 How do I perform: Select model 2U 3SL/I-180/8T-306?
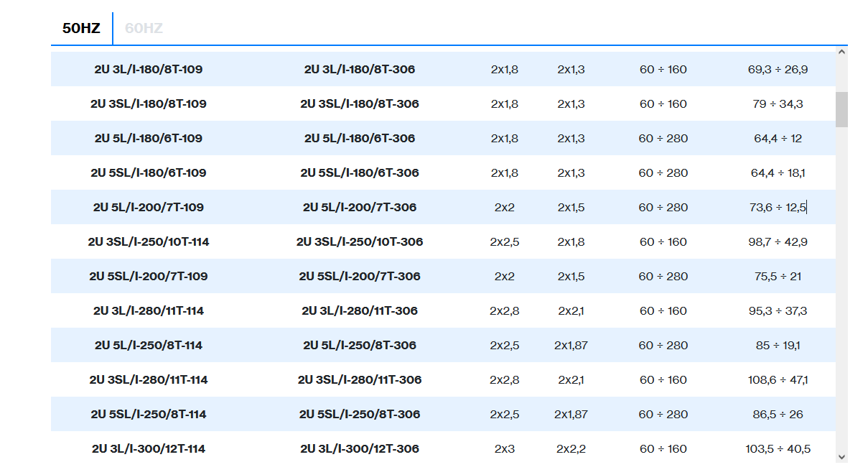[x=359, y=104]
